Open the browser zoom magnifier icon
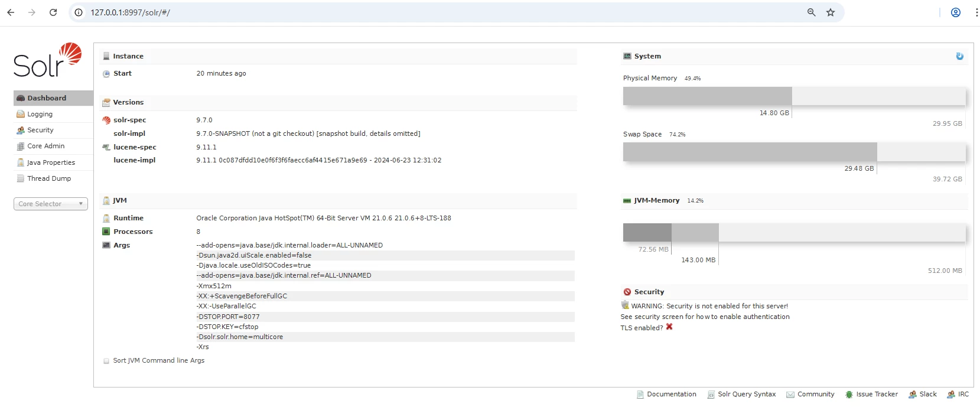Viewport: 980px width, 420px height. pos(811,12)
